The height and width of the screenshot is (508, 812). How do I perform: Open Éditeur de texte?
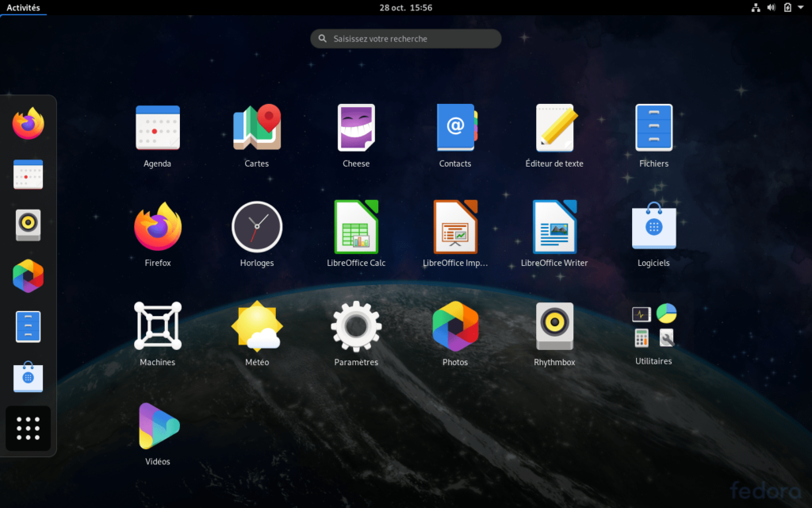coord(554,127)
